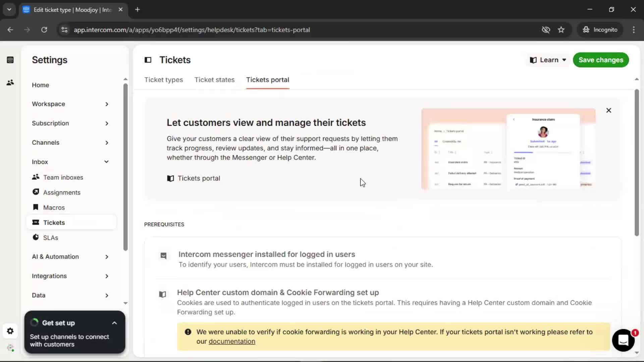Click the status icon below the gear in left rail
The width and height of the screenshot is (644, 362).
[10, 348]
